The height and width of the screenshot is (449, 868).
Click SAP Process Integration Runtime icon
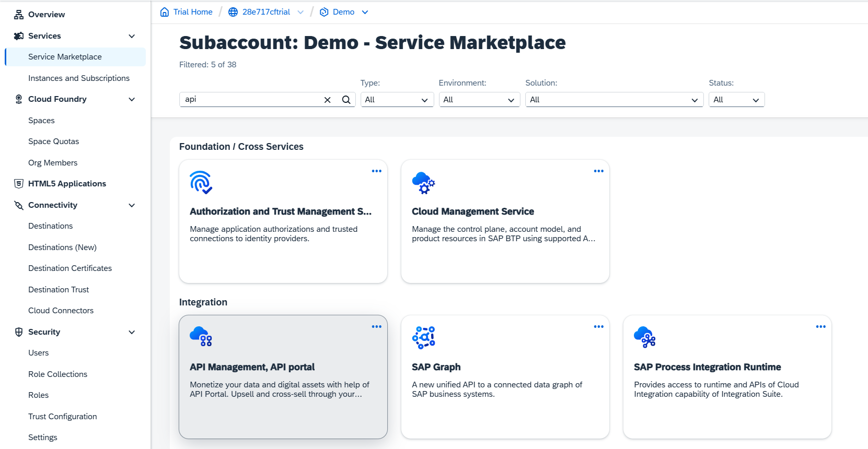tap(645, 337)
